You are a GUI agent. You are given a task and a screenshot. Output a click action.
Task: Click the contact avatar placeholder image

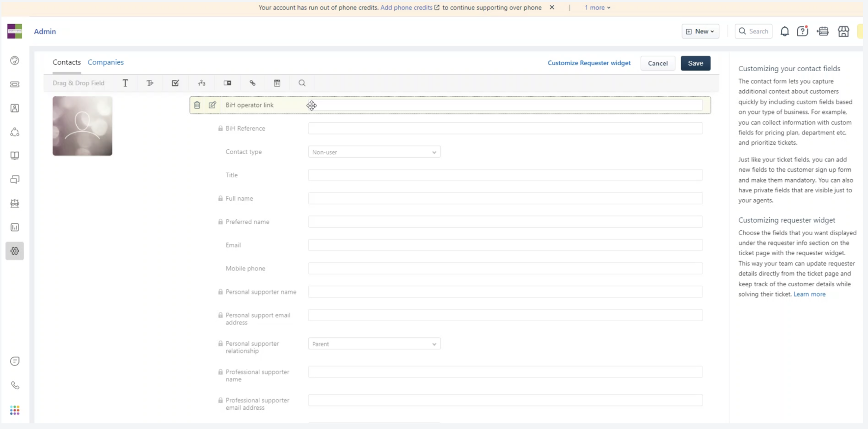82,126
